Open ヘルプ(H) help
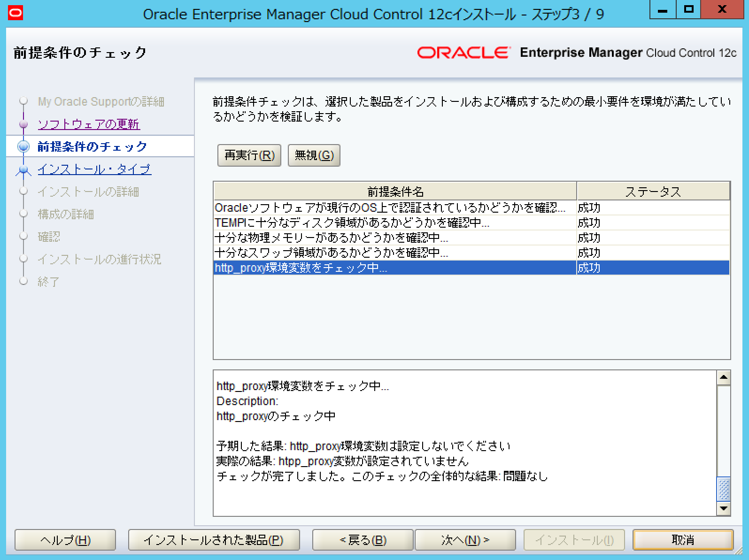 (65, 540)
